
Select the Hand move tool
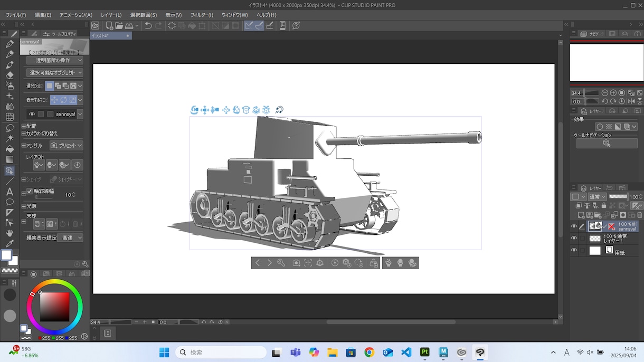(x=10, y=233)
